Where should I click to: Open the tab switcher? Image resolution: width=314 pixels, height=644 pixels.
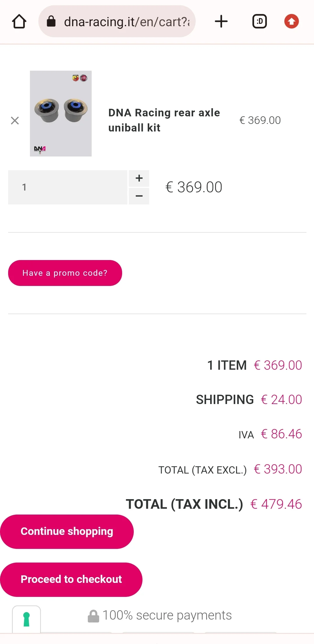[x=259, y=21]
